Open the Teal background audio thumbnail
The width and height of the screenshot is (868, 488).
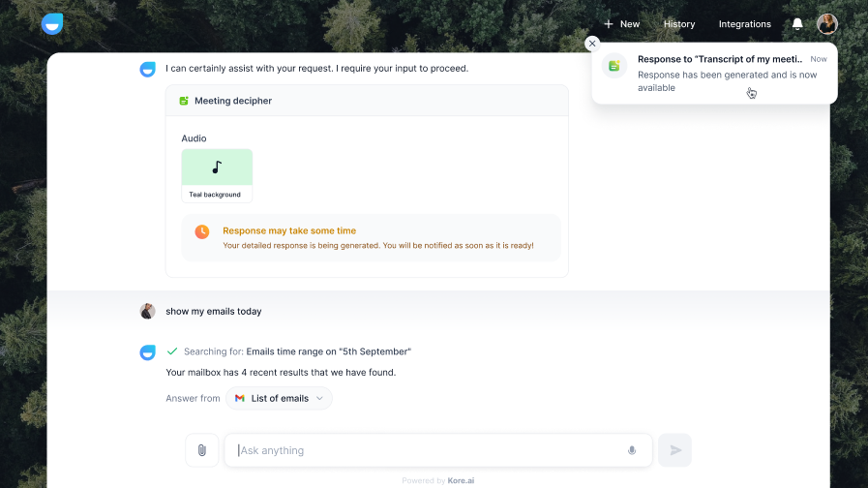coord(217,175)
